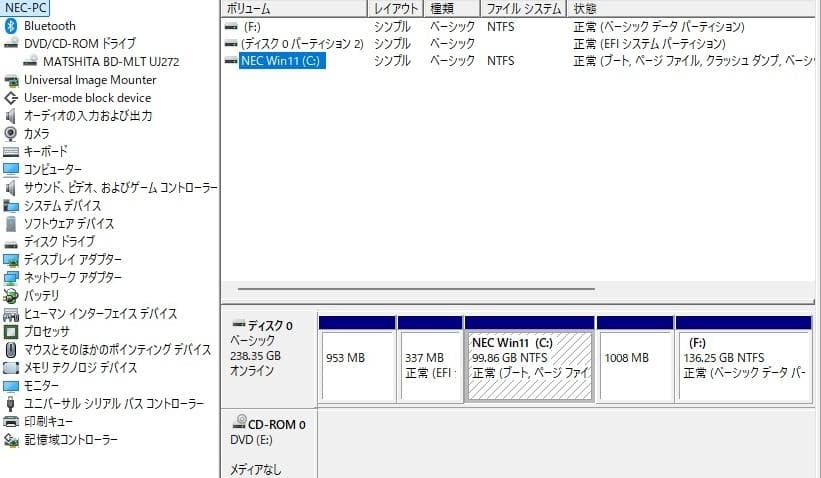Click the audio input/output speaker icon
Screen dimensions: 821x478
[10, 116]
